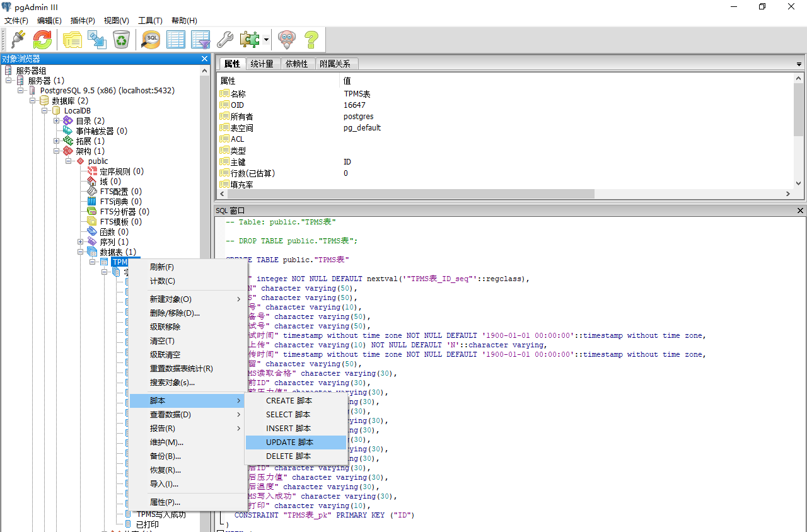
Task: Click the 服务器组 server group icon
Action: [x=9, y=71]
